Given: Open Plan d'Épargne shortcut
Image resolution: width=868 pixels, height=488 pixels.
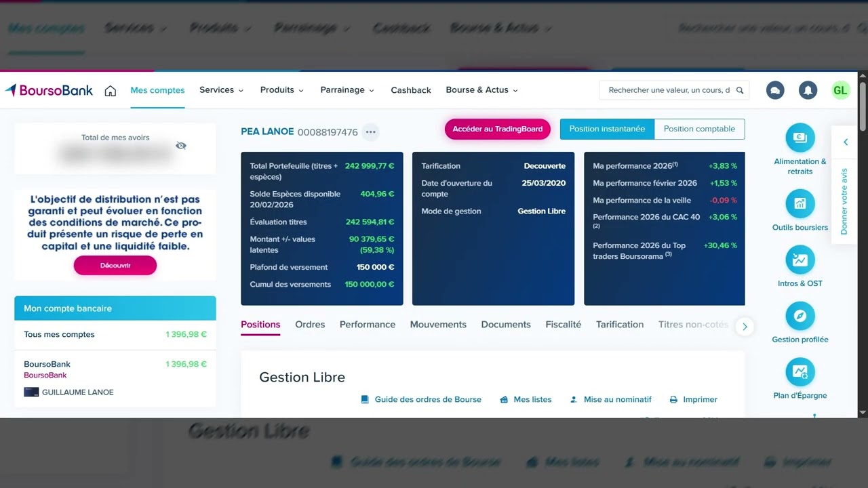Looking at the screenshot, I should (800, 380).
